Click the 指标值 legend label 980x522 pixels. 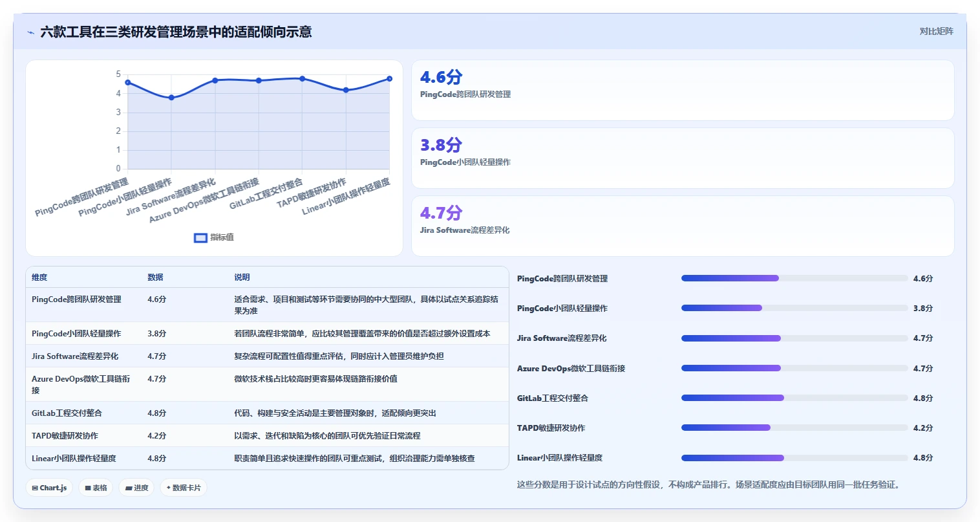(x=222, y=237)
